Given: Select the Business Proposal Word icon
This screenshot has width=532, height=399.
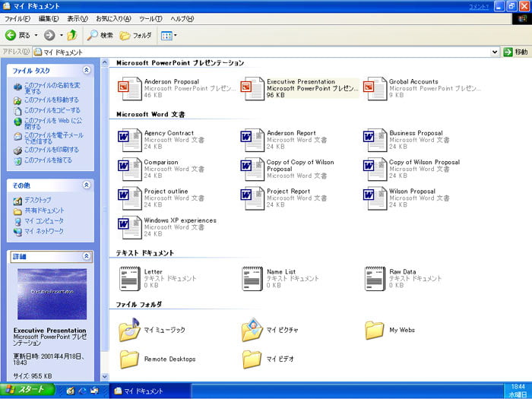Looking at the screenshot, I should 375,140.
